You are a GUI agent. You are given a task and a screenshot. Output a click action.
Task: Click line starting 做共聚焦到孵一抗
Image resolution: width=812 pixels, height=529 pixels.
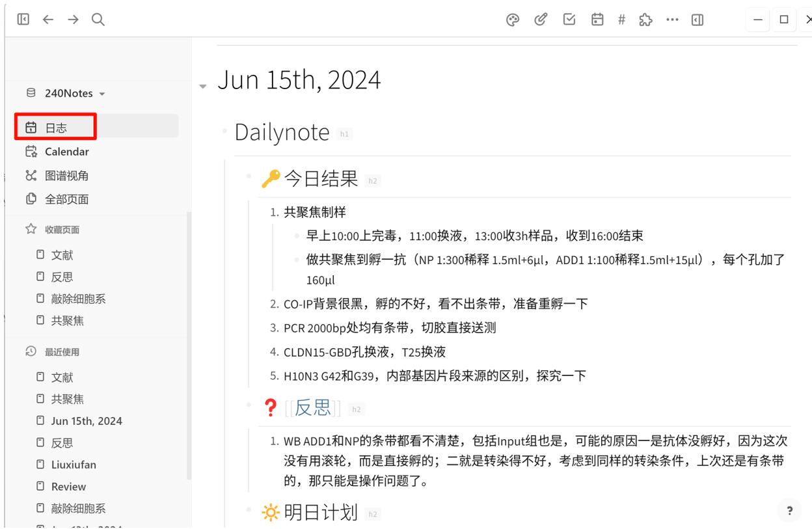pos(545,269)
